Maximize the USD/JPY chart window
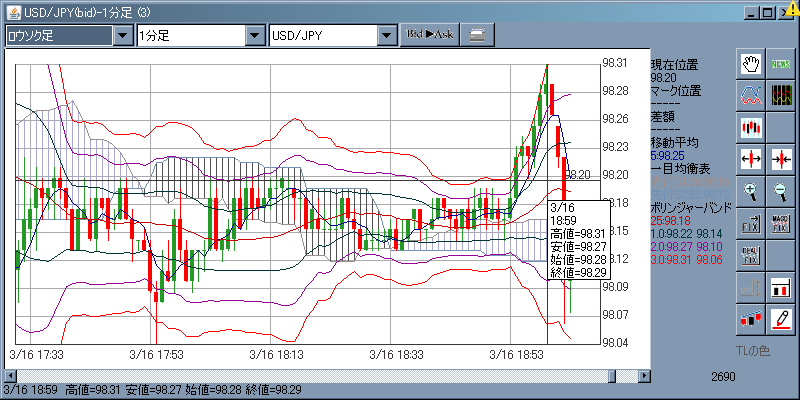Viewport: 800px width, 400px height. coord(766,12)
